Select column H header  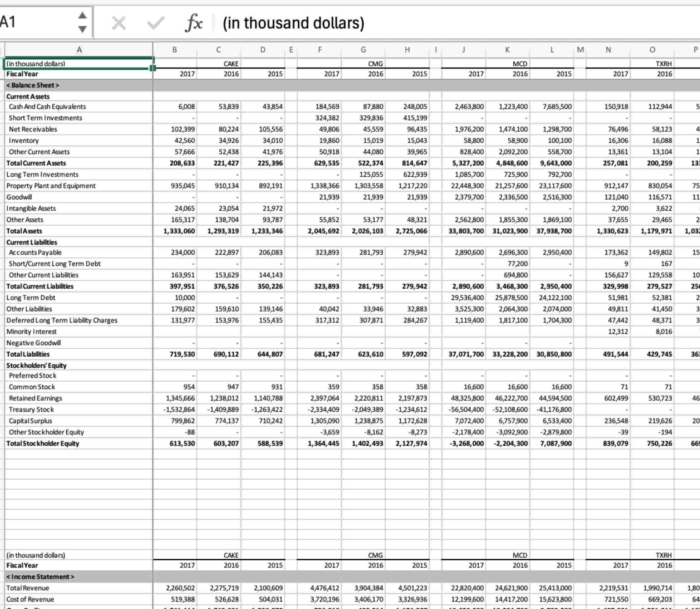tap(407, 50)
